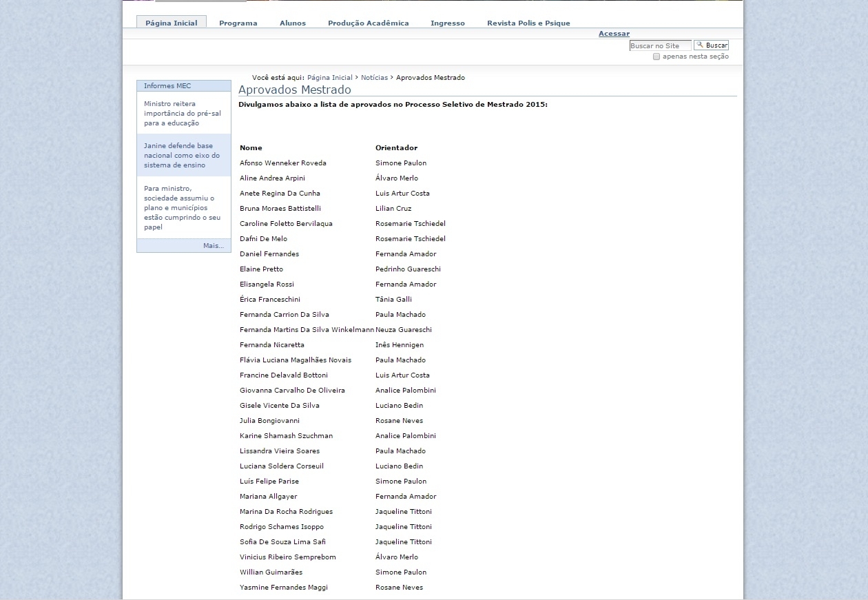Open the Produção Acadêmica tab
Image resolution: width=868 pixels, height=600 pixels.
(x=368, y=23)
